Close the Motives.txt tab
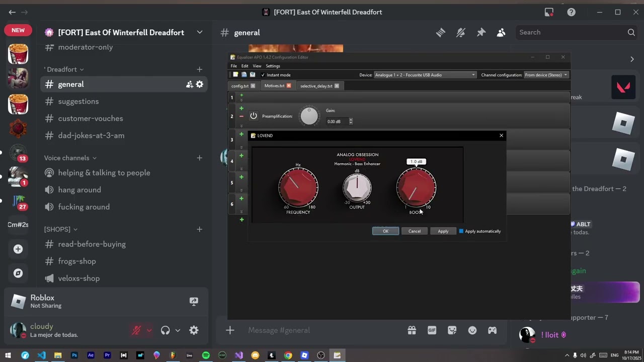This screenshot has height=362, width=644. (x=289, y=86)
